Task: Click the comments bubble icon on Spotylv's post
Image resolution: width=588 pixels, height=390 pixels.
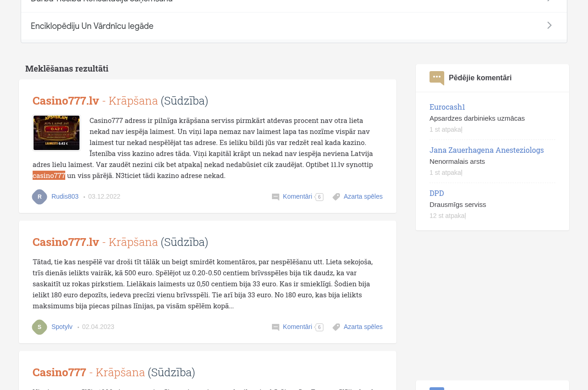Action: point(276,327)
